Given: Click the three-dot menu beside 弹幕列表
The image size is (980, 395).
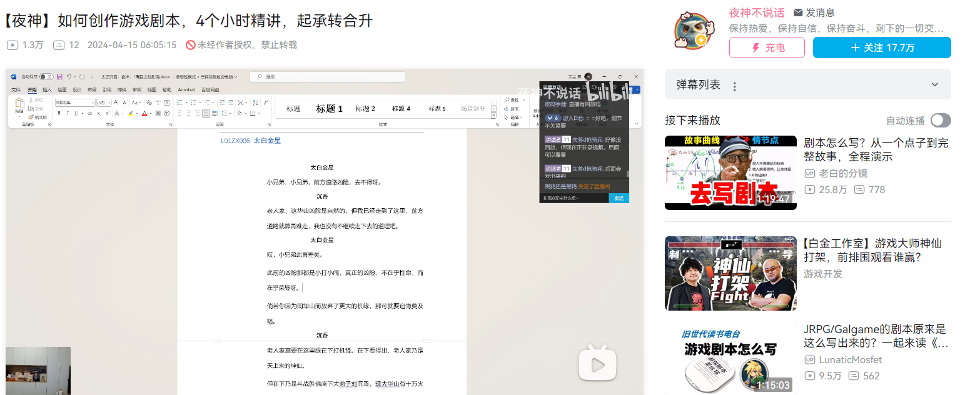Looking at the screenshot, I should coord(735,86).
